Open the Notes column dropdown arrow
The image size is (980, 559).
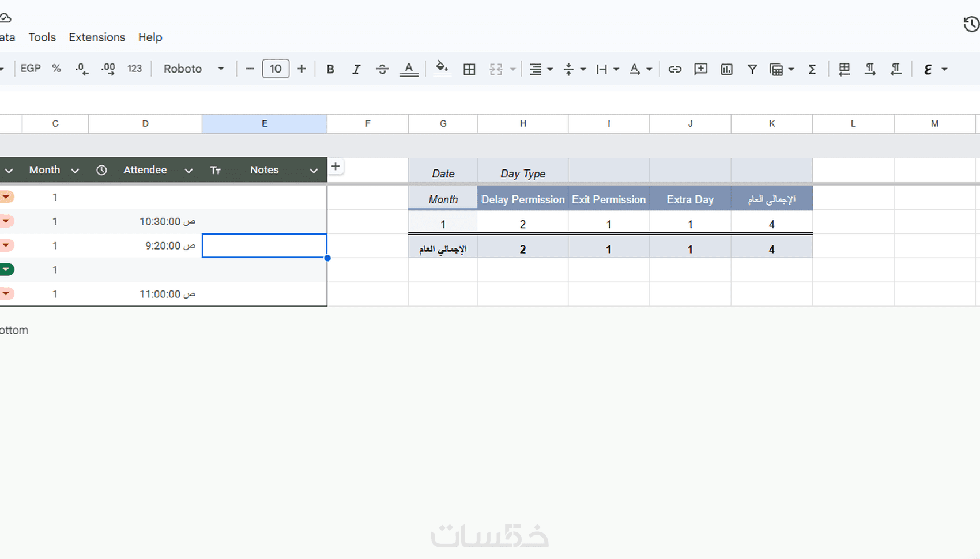pos(314,171)
